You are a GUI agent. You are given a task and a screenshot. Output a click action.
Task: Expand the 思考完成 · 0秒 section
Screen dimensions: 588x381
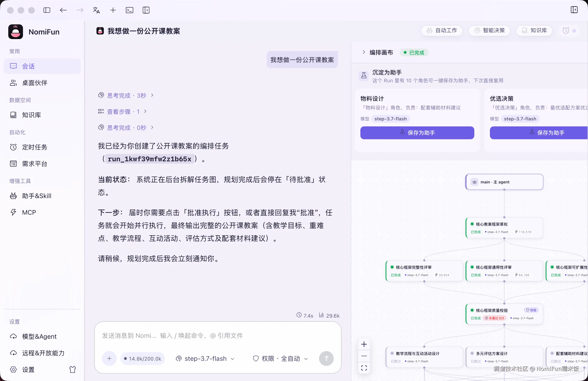tap(126, 128)
